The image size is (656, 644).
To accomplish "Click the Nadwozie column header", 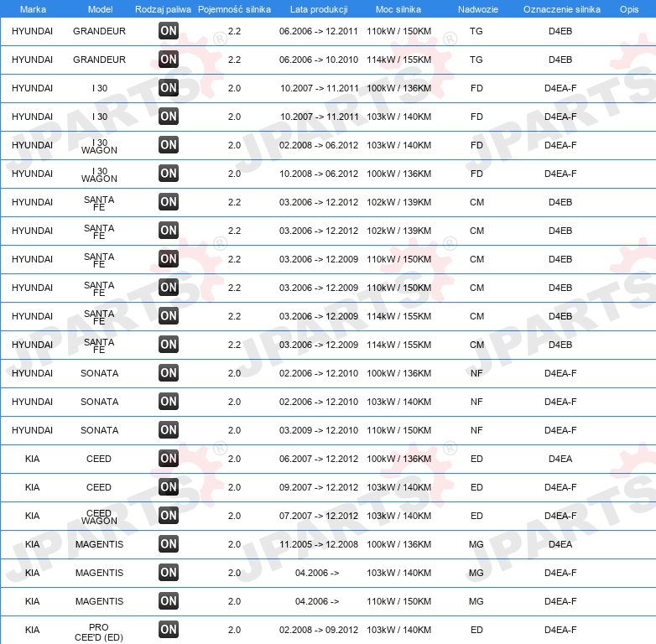I will pyautogui.click(x=478, y=9).
